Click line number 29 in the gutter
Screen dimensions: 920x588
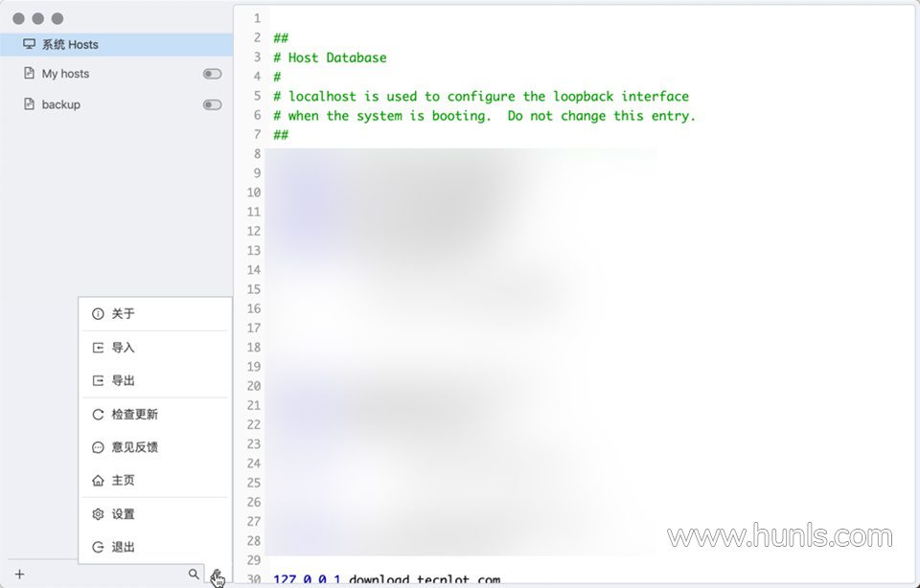click(254, 560)
